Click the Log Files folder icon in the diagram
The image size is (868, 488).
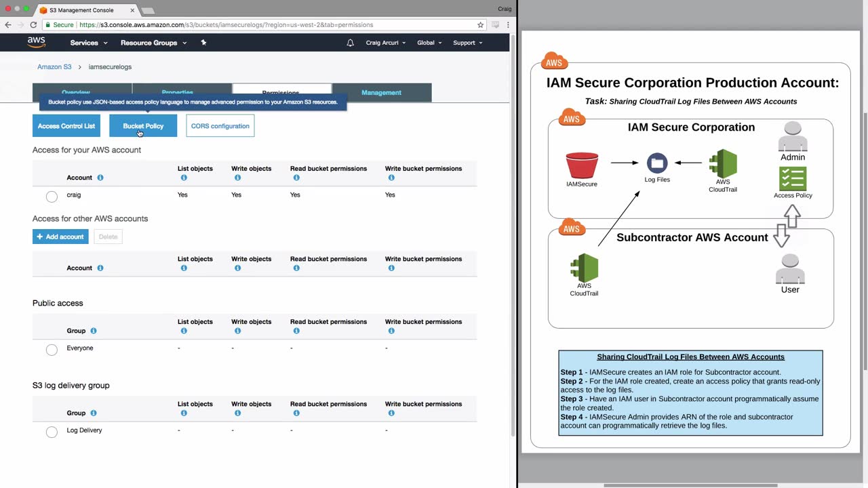(x=657, y=163)
